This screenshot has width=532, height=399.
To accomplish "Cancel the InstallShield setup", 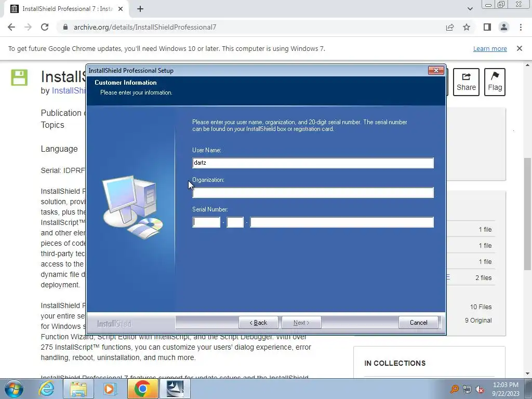I will 418,323.
